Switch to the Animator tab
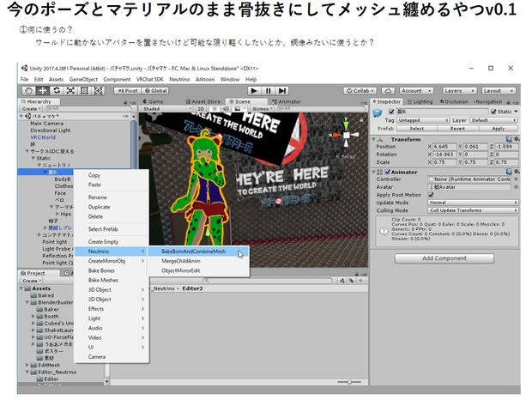 pyautogui.click(x=287, y=101)
